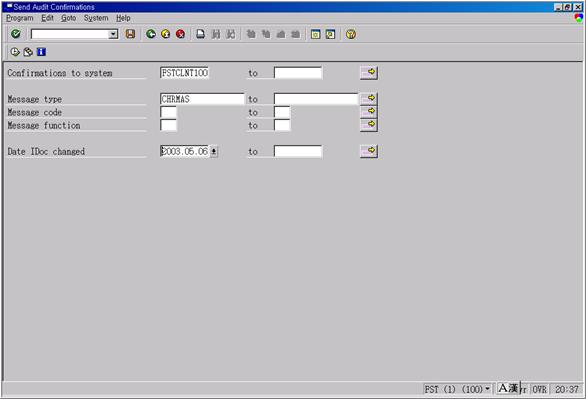Viewport: 586px width, 399px height.
Task: Click the green Enter checkmark icon
Action: [16, 34]
